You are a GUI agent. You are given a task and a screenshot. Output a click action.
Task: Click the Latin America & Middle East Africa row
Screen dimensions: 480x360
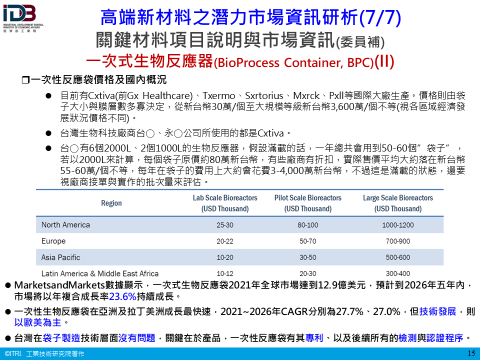click(x=240, y=273)
